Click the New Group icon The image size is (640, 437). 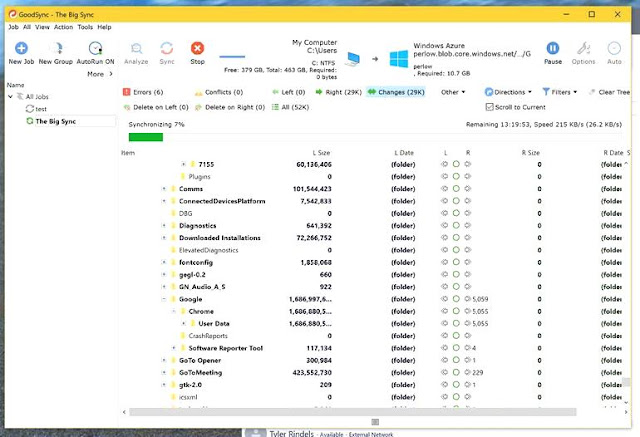pos(57,49)
